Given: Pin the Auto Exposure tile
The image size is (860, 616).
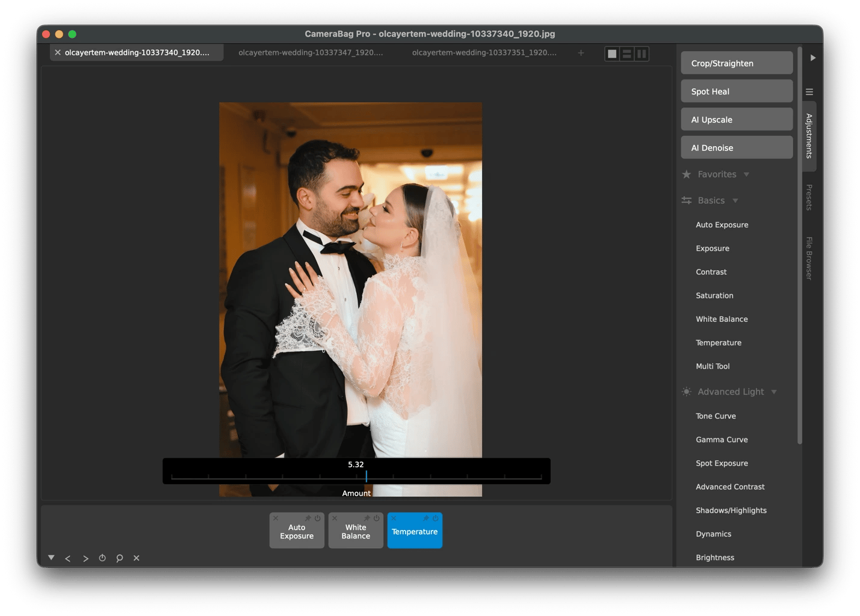Looking at the screenshot, I should [308, 519].
